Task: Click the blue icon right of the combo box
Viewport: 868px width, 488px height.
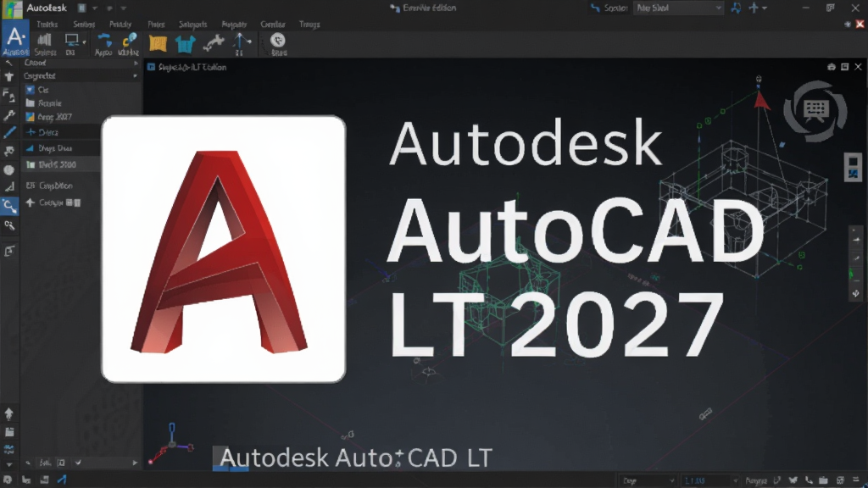Action: [x=736, y=8]
